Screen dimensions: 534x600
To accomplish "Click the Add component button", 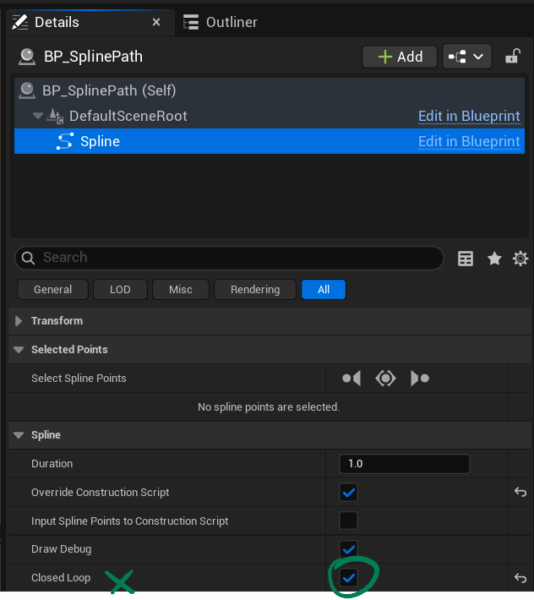I will point(399,57).
